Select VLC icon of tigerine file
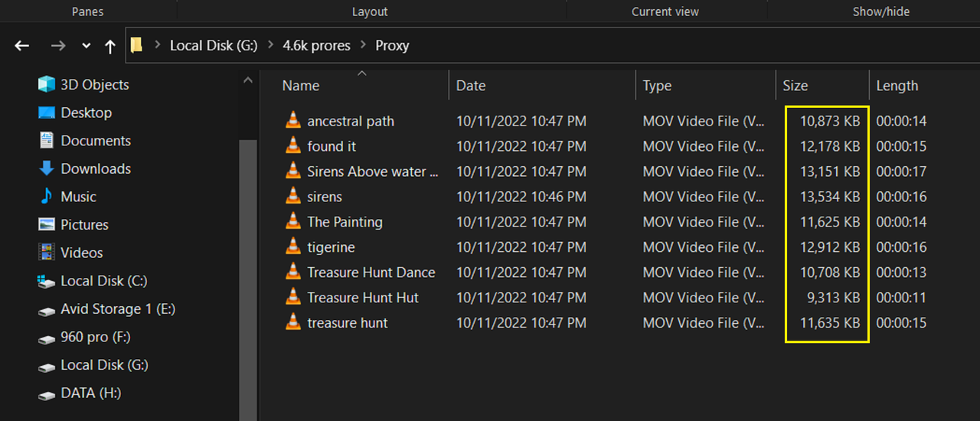The width and height of the screenshot is (980, 421). pos(292,246)
